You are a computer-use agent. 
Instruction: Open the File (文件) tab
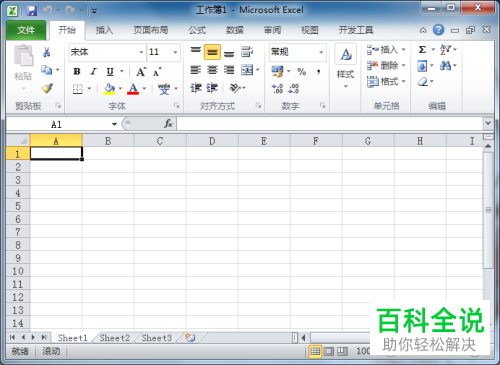tap(26, 30)
